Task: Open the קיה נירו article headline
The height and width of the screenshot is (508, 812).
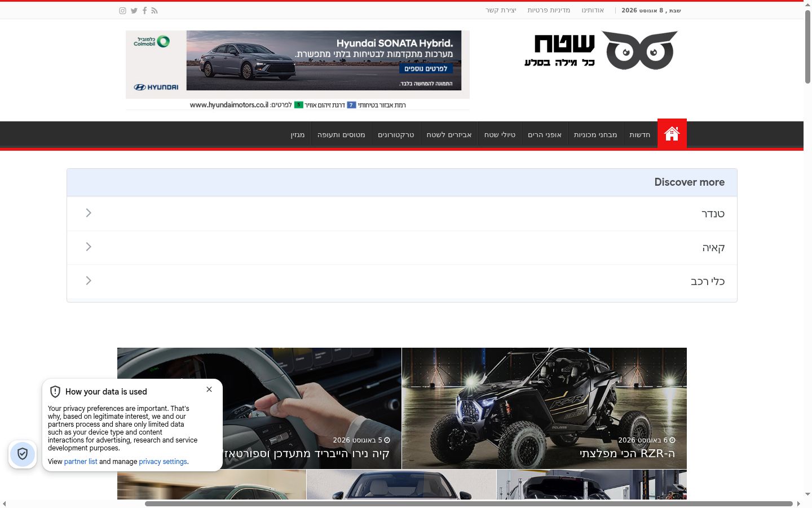Action: 306,454
